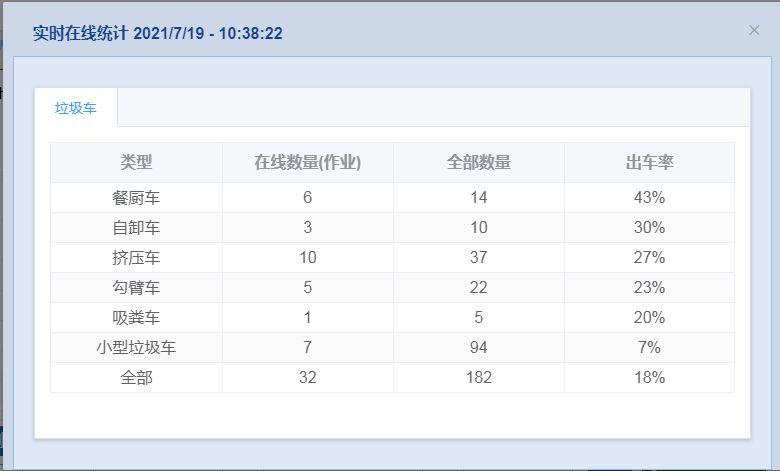Click total count 37 for 挤压车
The image size is (780, 471).
[479, 257]
